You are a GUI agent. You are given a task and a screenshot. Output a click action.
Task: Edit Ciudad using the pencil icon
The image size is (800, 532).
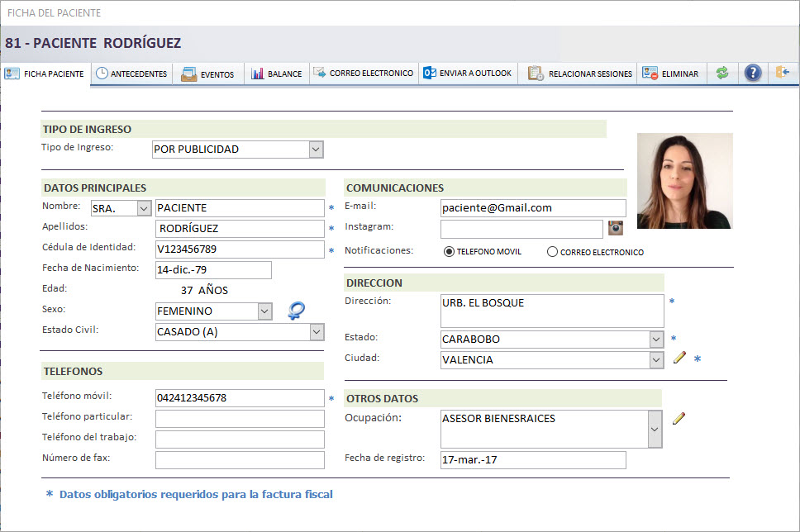coord(679,357)
